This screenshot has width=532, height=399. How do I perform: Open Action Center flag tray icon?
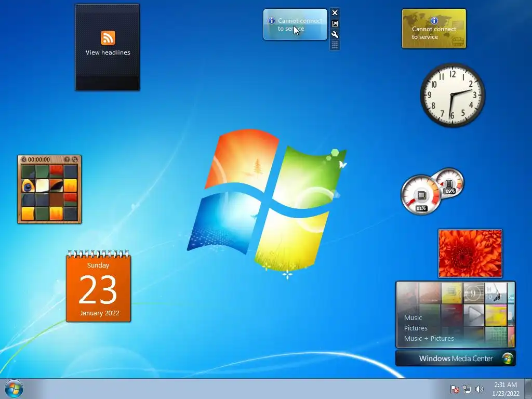(454, 389)
